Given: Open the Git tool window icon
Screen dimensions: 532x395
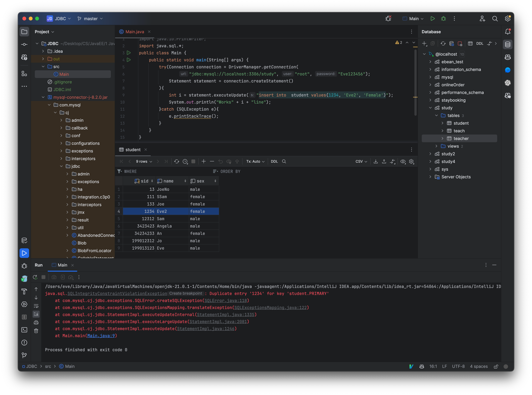Looking at the screenshot, I should pyautogui.click(x=24, y=355).
